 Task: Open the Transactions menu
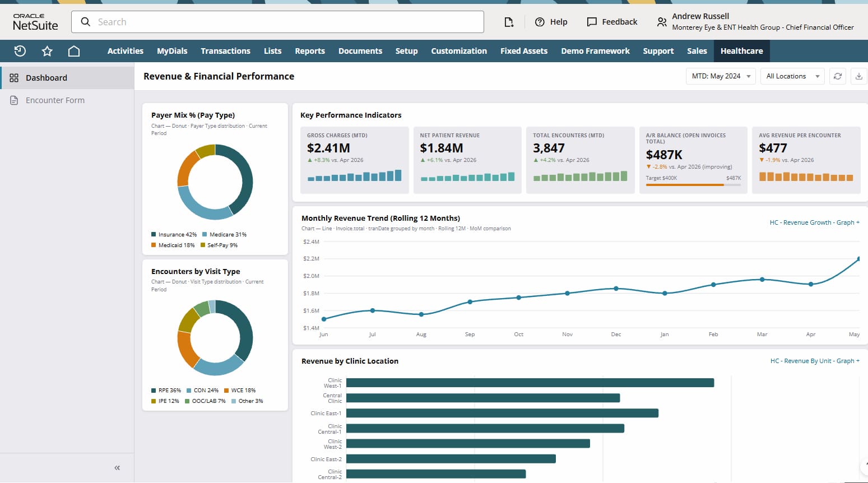[225, 51]
